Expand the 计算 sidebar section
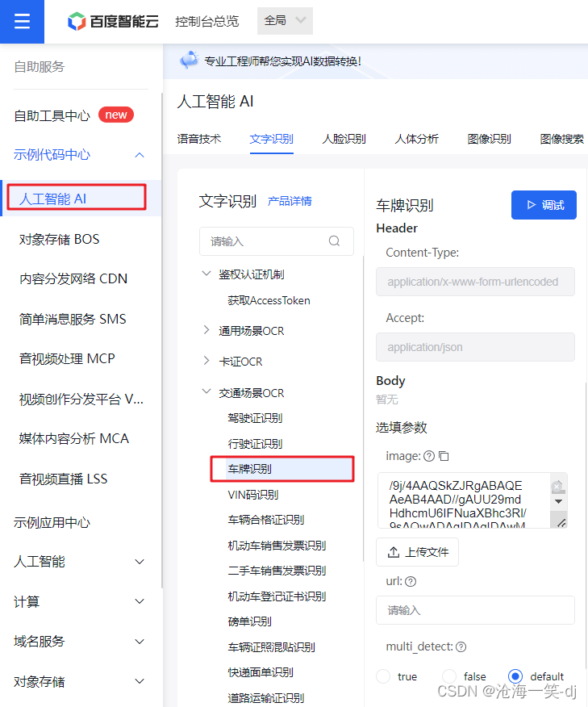This screenshot has height=707, width=588. coord(140,601)
